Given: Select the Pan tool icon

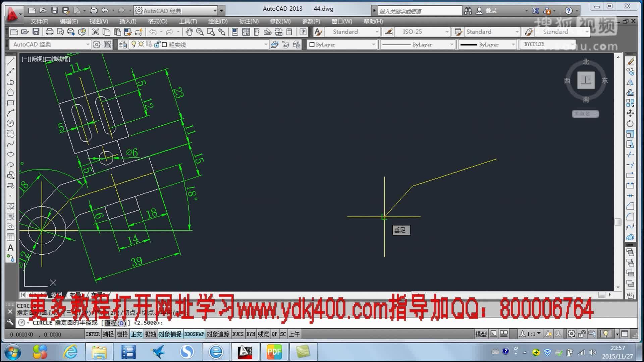Looking at the screenshot, I should [190, 32].
